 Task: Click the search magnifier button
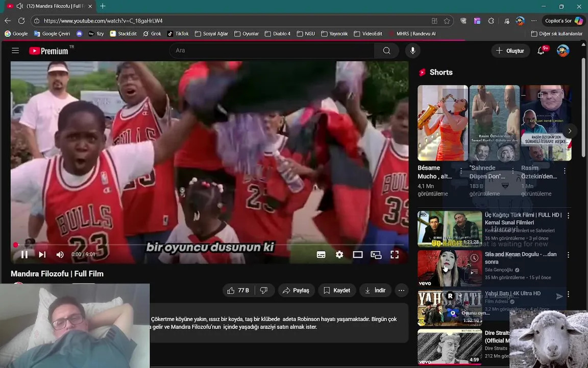tap(386, 50)
